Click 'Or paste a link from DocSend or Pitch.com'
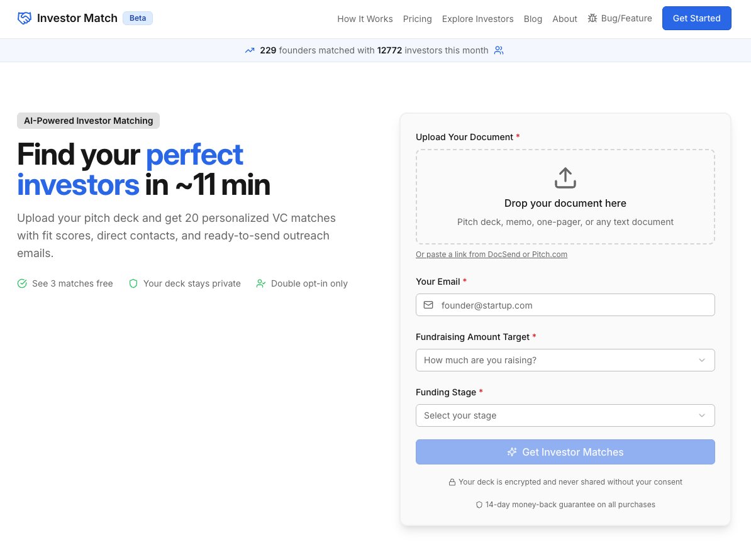Viewport: 751px width, 560px height. [x=491, y=254]
